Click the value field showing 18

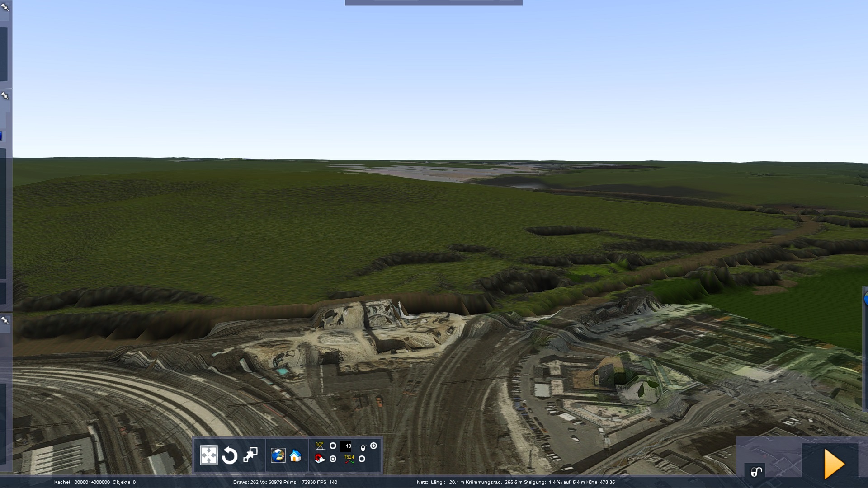346,446
